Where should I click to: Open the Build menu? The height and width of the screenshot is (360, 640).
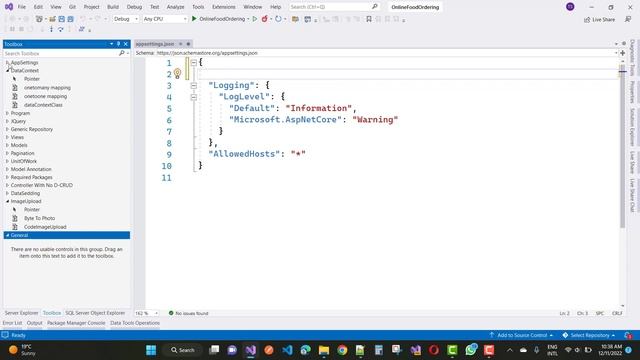point(113,7)
